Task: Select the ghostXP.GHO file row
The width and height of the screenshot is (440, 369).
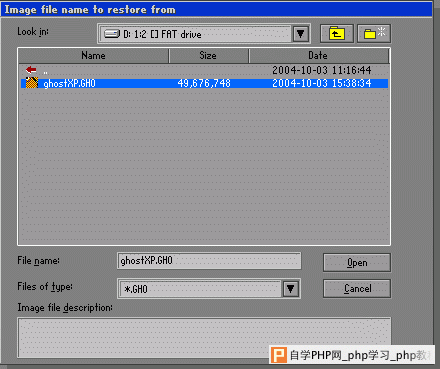Action: pos(204,83)
